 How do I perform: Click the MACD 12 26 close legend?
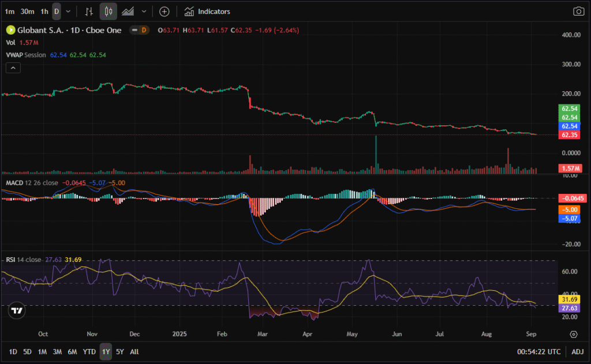point(31,183)
